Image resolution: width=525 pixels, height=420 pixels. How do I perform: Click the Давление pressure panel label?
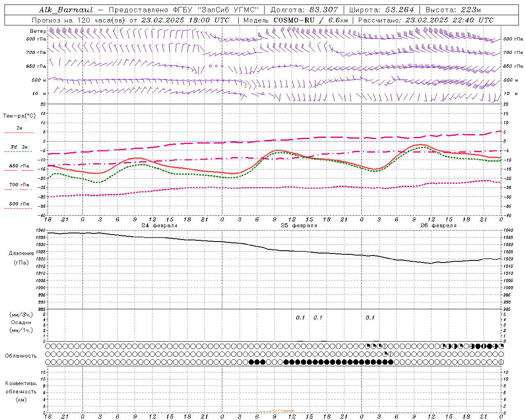21,253
